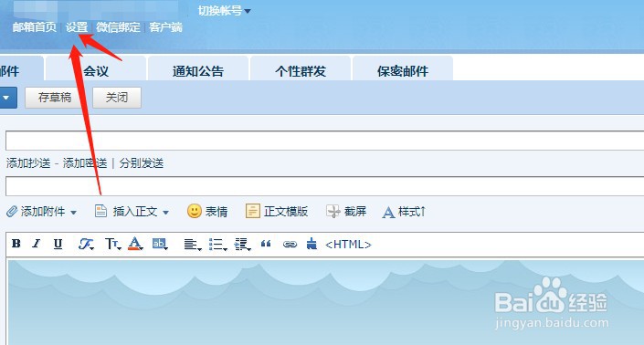
Task: Open 设置 settings link
Action: pyautogui.click(x=77, y=27)
